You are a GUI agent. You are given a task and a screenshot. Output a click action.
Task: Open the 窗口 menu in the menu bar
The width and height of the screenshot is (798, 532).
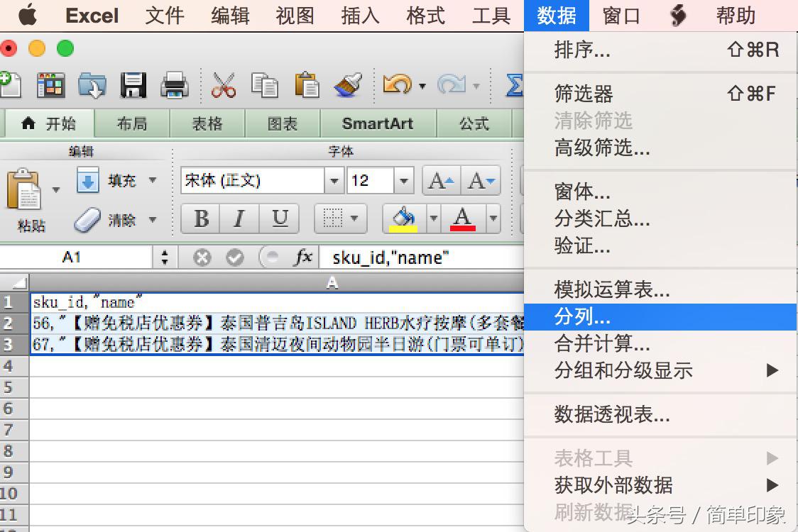(x=620, y=16)
